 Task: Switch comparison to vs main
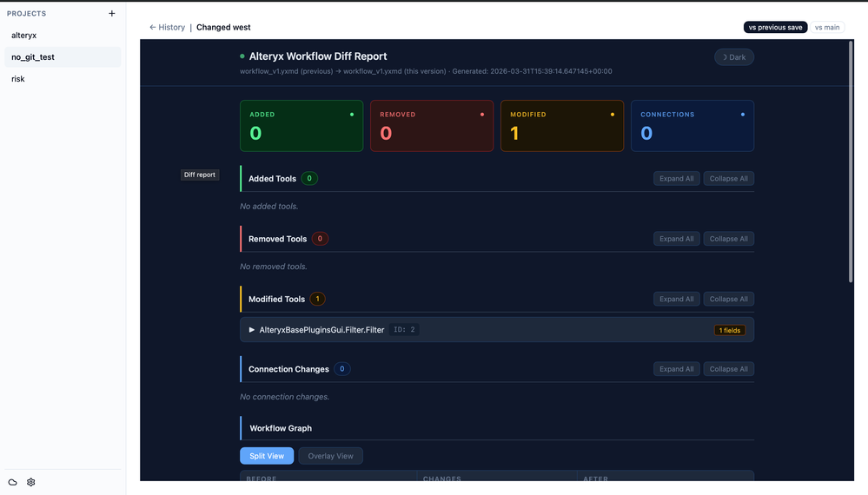coord(827,27)
